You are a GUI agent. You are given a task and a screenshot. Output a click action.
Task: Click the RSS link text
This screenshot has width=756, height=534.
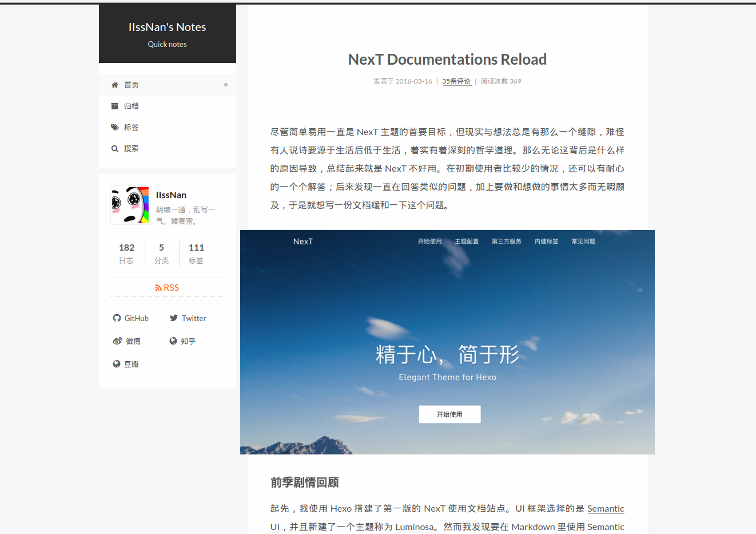pos(172,288)
